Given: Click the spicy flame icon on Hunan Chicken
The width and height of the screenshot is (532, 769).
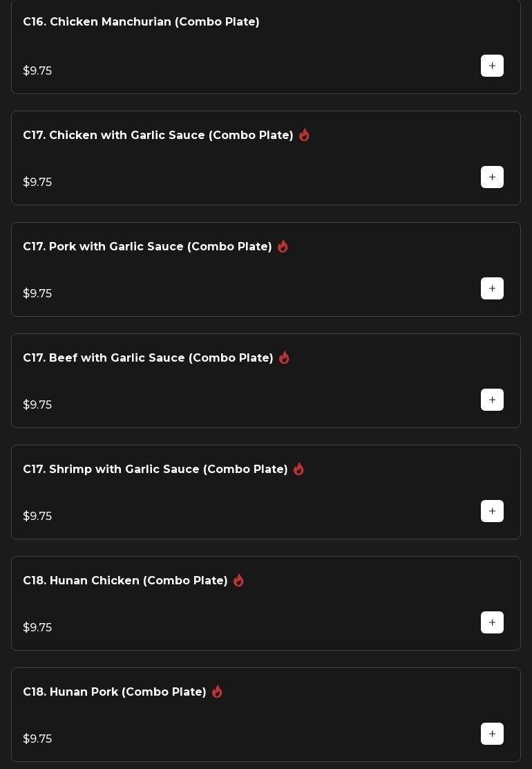Looking at the screenshot, I should point(238,580).
